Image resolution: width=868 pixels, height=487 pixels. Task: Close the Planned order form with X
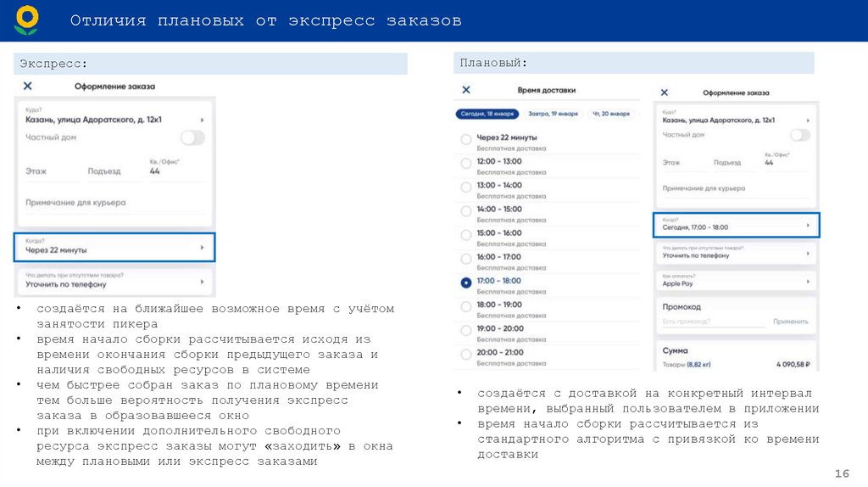coord(664,92)
